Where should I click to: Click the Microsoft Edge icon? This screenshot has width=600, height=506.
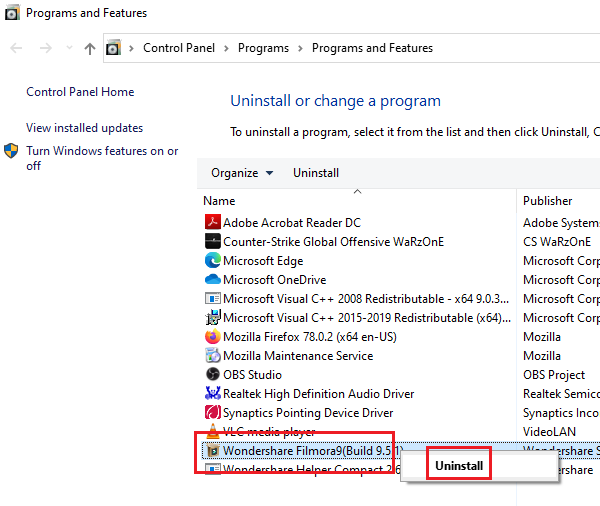(x=212, y=261)
